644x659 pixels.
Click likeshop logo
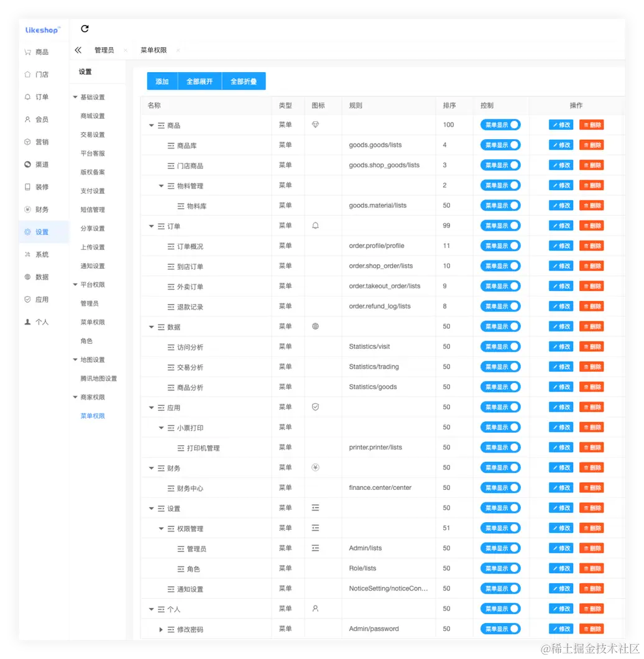[42, 30]
